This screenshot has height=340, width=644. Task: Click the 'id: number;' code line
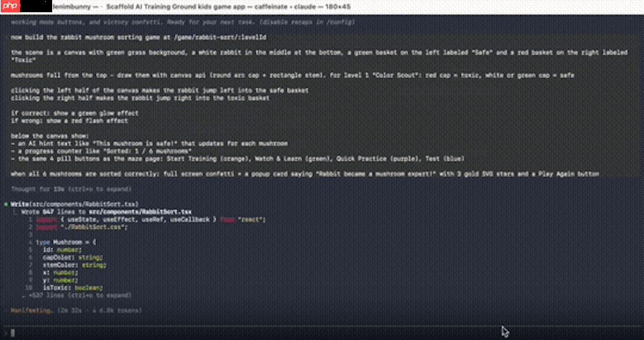62,250
